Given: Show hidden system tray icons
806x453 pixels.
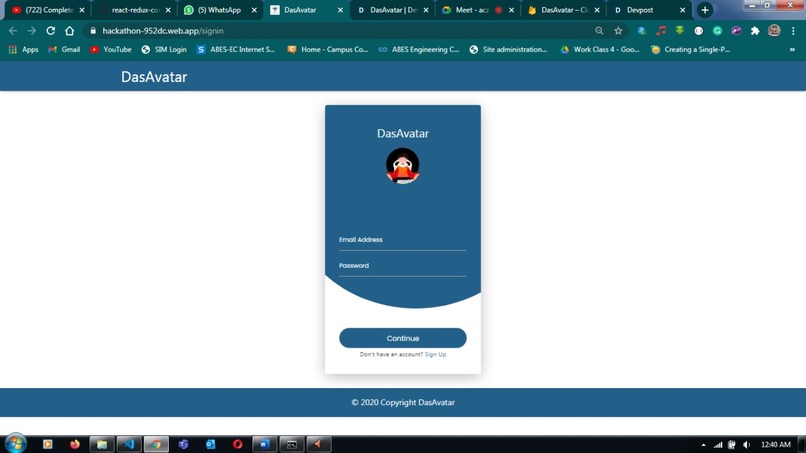Looking at the screenshot, I should [703, 445].
